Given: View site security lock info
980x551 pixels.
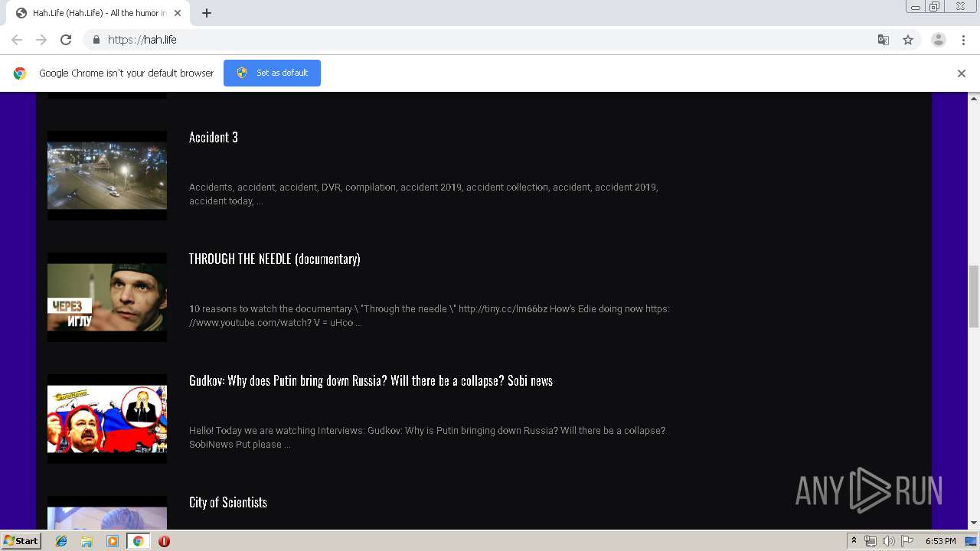Looking at the screenshot, I should click(96, 40).
